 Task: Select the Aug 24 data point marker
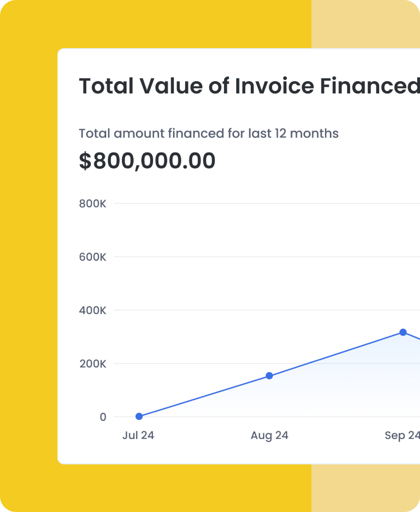[x=269, y=376]
